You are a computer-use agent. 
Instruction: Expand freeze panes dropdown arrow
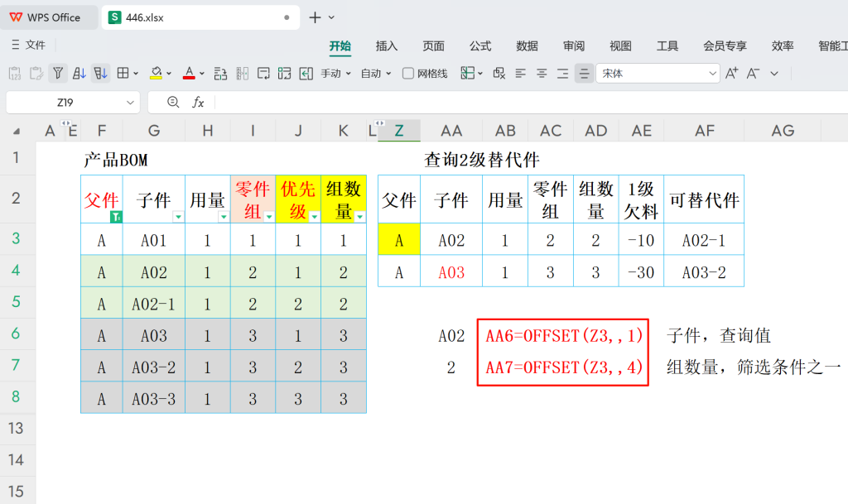click(480, 74)
